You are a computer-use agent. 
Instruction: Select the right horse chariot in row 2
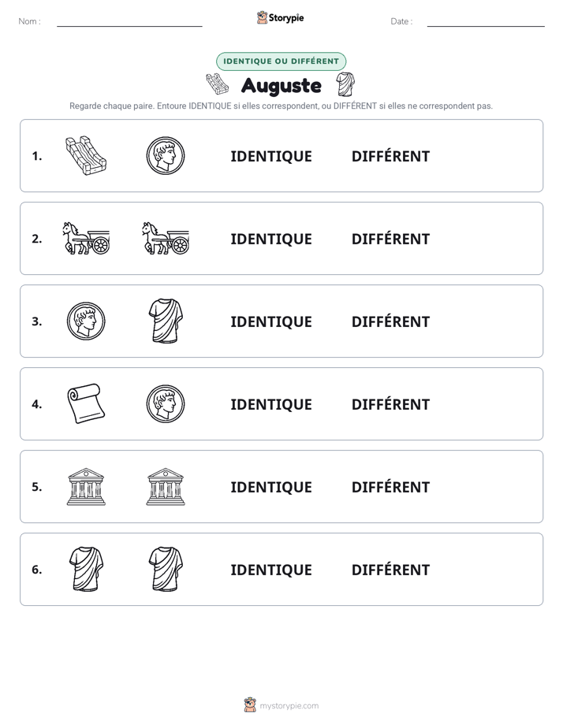click(166, 238)
